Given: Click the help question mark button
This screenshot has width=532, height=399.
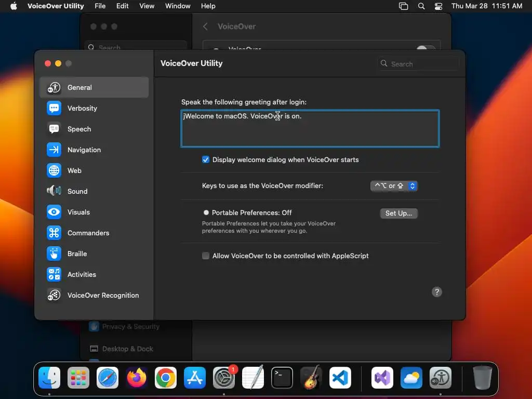Looking at the screenshot, I should (x=436, y=292).
